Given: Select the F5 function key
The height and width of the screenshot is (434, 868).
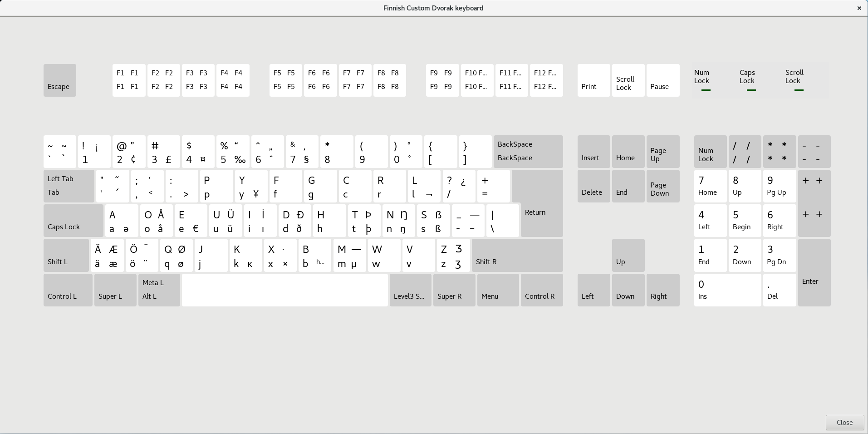Looking at the screenshot, I should [286, 80].
